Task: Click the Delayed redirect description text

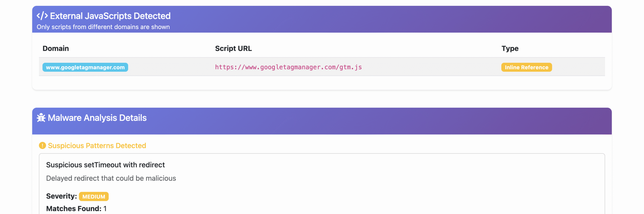Action: tap(111, 178)
